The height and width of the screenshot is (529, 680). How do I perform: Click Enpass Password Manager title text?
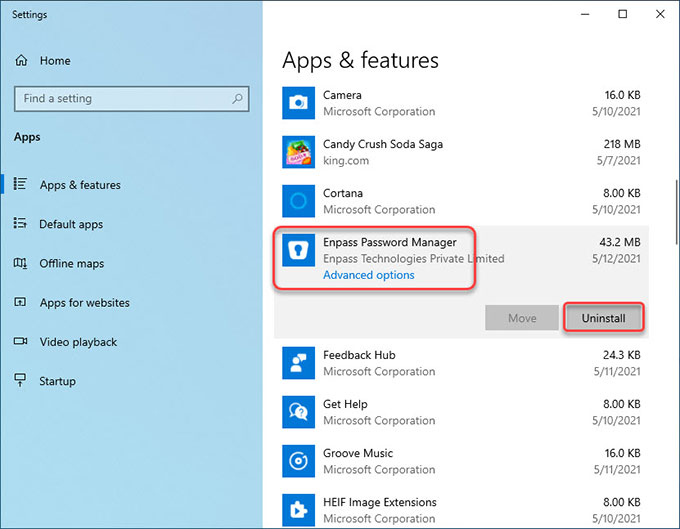pyautogui.click(x=389, y=242)
